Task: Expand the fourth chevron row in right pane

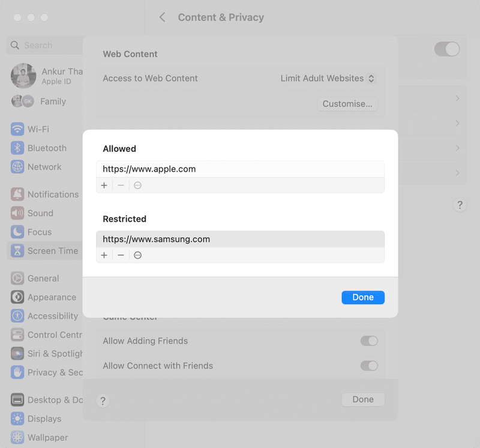Action: click(x=457, y=173)
